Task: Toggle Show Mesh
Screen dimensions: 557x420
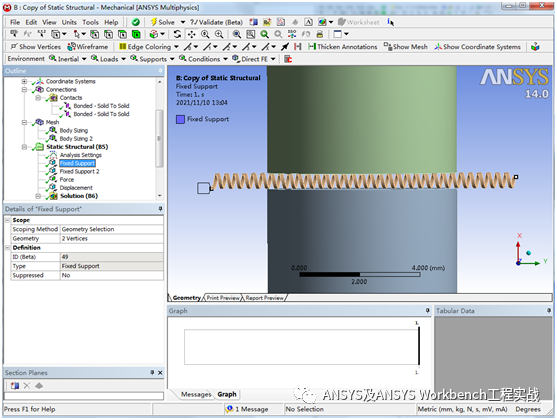Action: click(x=405, y=47)
